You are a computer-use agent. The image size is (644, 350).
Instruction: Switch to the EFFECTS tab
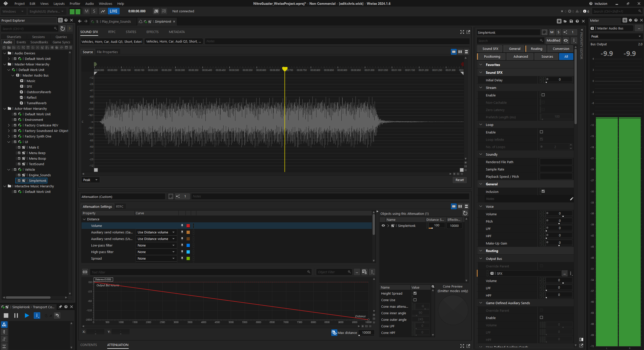coord(152,32)
